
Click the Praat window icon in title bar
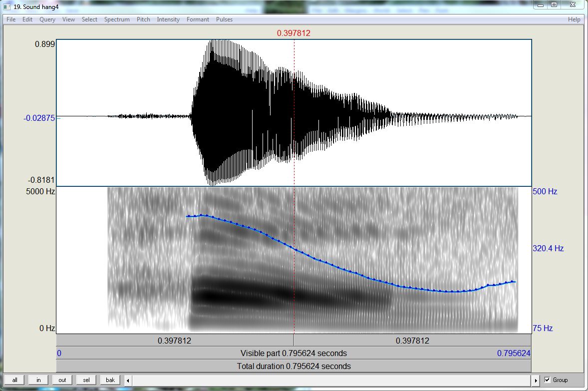coord(7,7)
